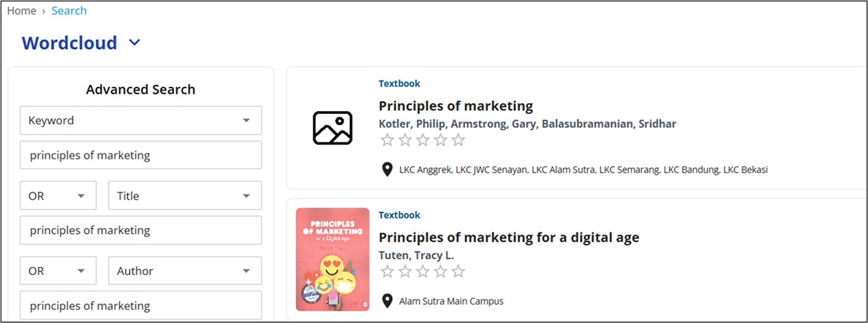Open the Principles of marketing title link
The height and width of the screenshot is (323, 868).
click(456, 106)
